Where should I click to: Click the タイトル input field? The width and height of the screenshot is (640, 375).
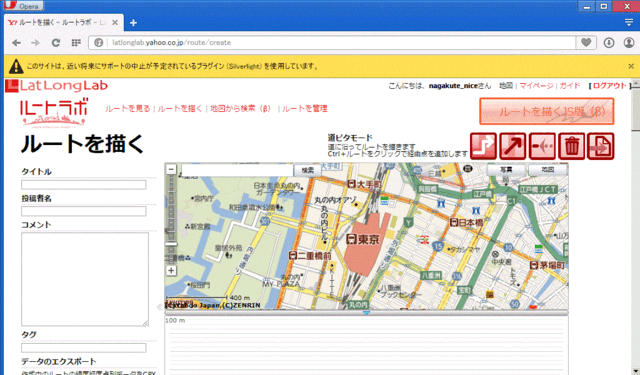(x=84, y=185)
